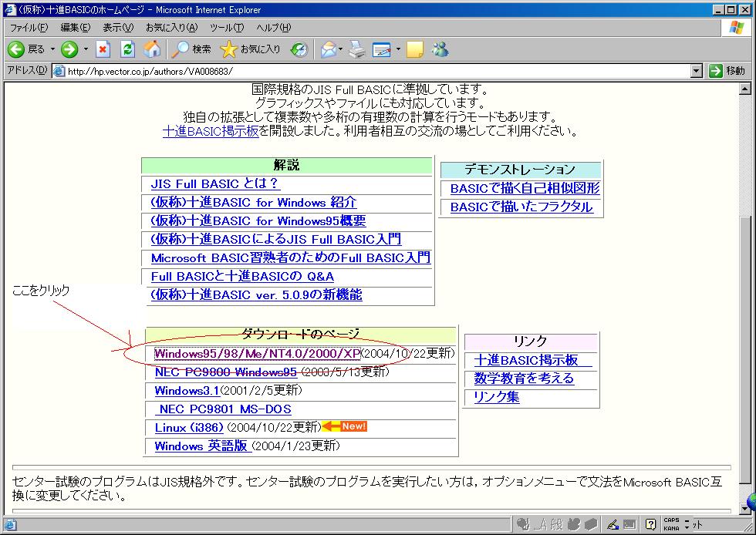Open the お気に入り(A) menu
This screenshot has width=756, height=535.
(171, 28)
